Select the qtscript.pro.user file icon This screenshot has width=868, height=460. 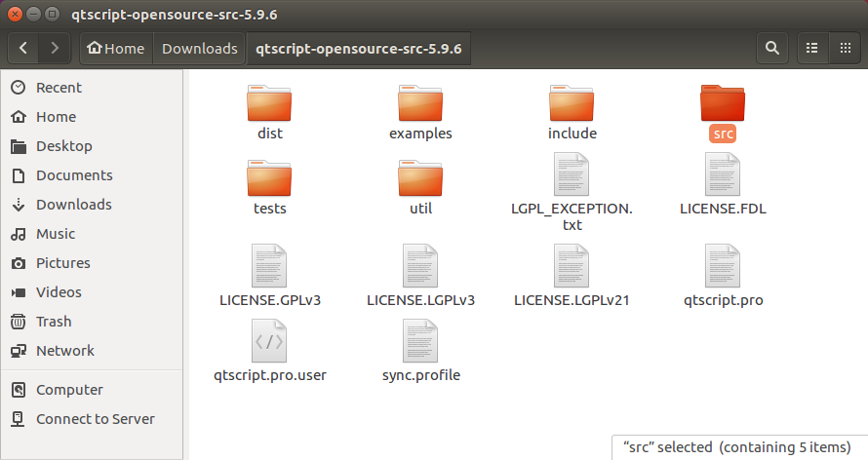click(x=269, y=341)
